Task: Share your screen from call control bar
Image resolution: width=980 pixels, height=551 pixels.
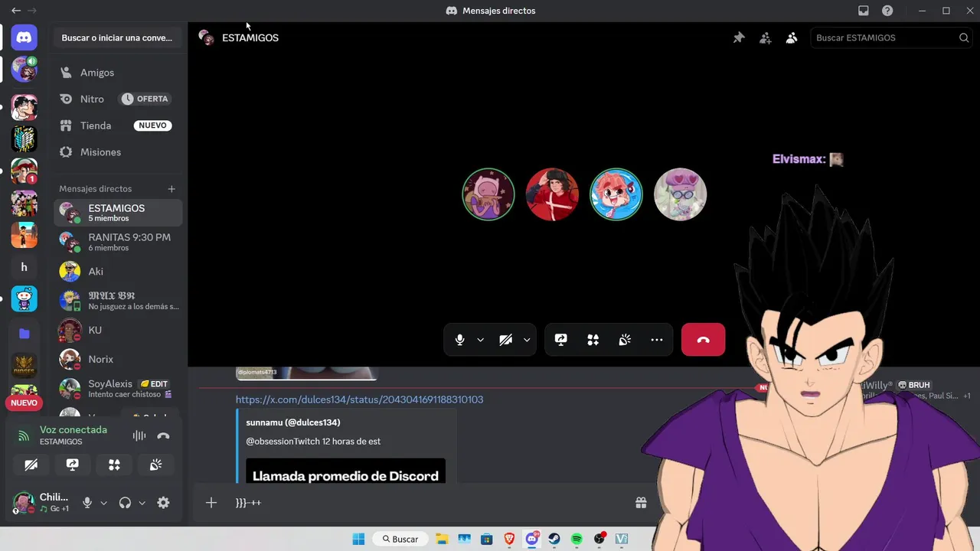Action: point(560,340)
